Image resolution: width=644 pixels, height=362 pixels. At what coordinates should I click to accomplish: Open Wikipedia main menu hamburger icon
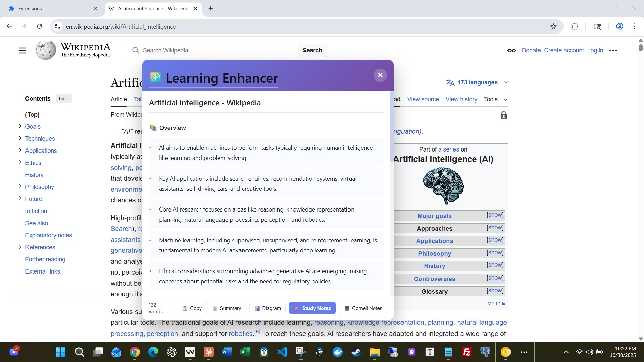click(22, 50)
